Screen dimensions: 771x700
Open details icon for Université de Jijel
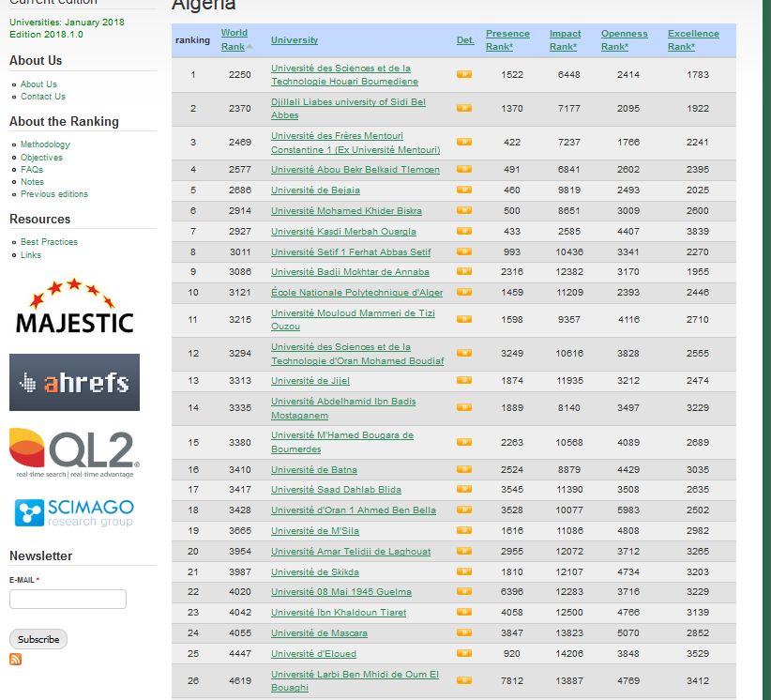(463, 380)
